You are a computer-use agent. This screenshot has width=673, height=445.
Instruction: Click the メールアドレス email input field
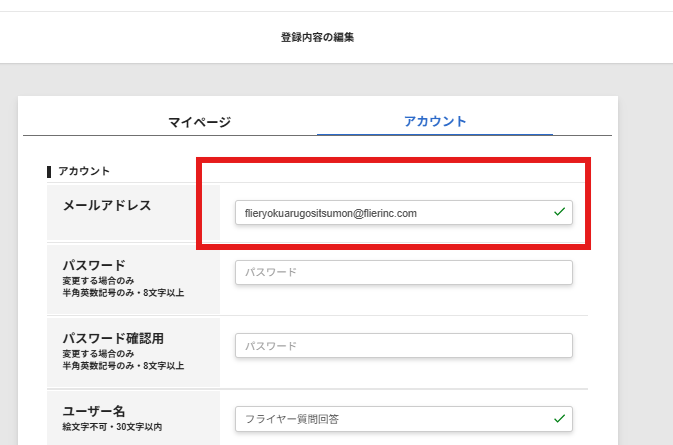coord(403,212)
